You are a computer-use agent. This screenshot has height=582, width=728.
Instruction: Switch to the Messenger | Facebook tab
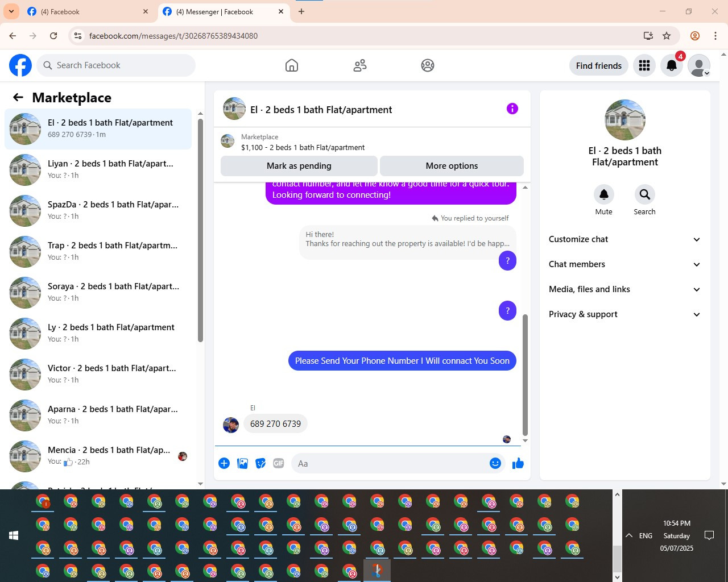coord(224,11)
